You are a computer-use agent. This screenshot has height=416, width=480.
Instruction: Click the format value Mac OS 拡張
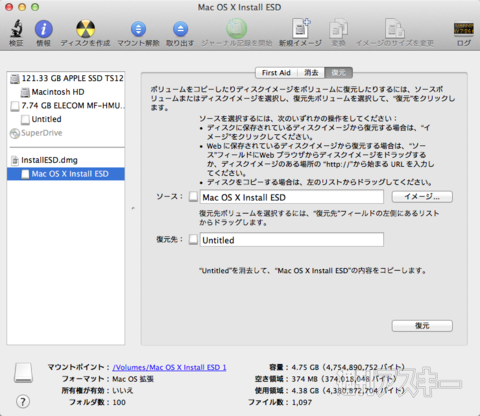click(133, 379)
